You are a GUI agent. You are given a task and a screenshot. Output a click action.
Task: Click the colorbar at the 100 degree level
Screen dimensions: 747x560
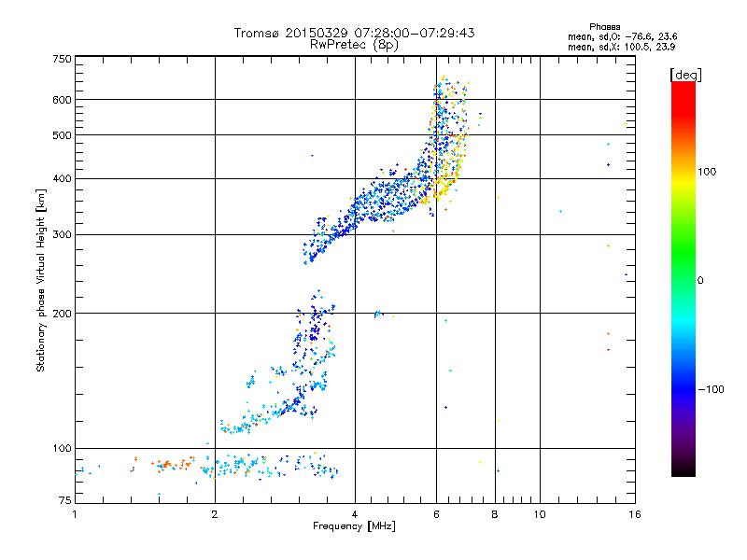click(x=684, y=172)
